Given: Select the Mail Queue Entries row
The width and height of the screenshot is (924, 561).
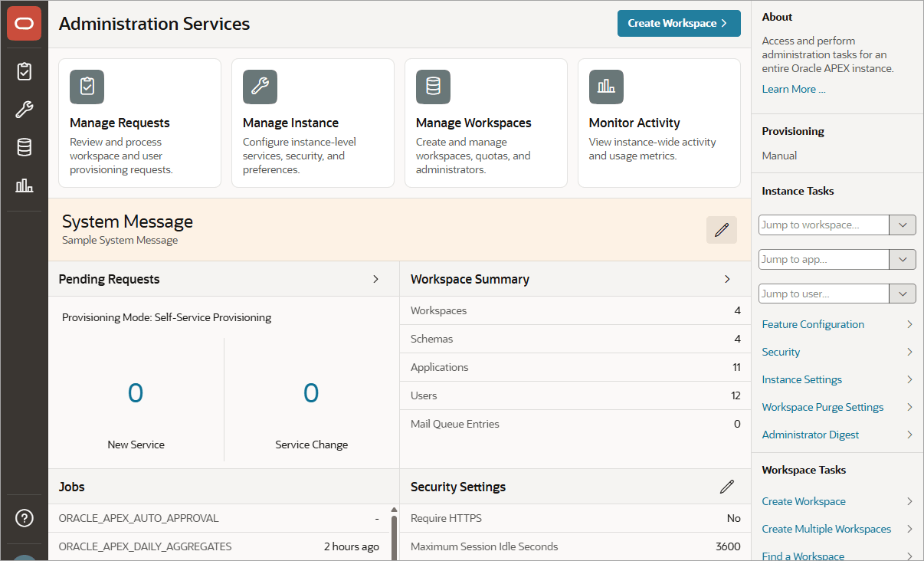Looking at the screenshot, I should pyautogui.click(x=575, y=424).
